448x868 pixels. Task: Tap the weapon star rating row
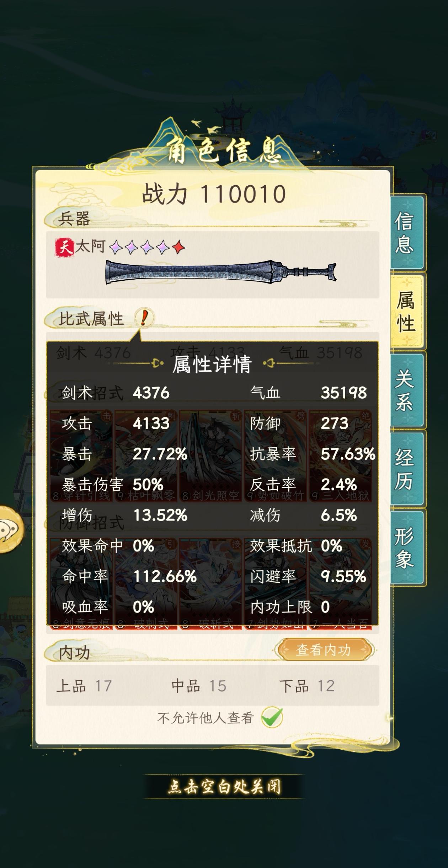tap(147, 247)
